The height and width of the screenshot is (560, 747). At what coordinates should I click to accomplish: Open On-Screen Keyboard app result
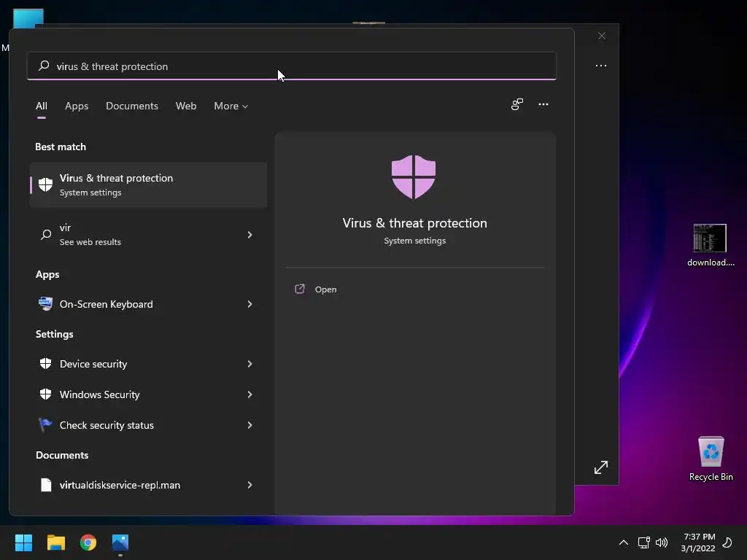(x=148, y=304)
